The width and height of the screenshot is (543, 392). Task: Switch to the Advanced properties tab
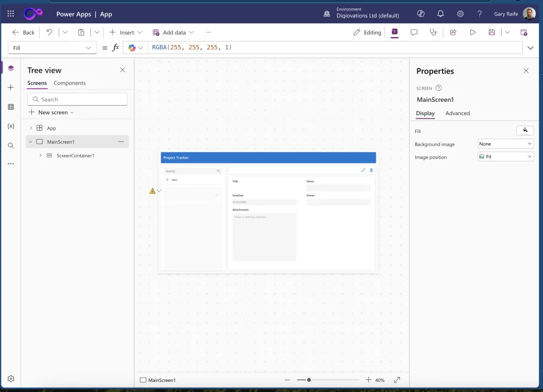pos(457,114)
